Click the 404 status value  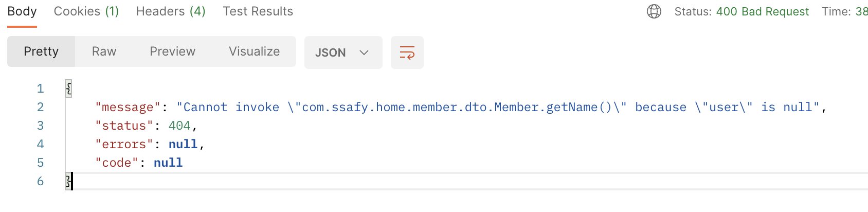(179, 126)
